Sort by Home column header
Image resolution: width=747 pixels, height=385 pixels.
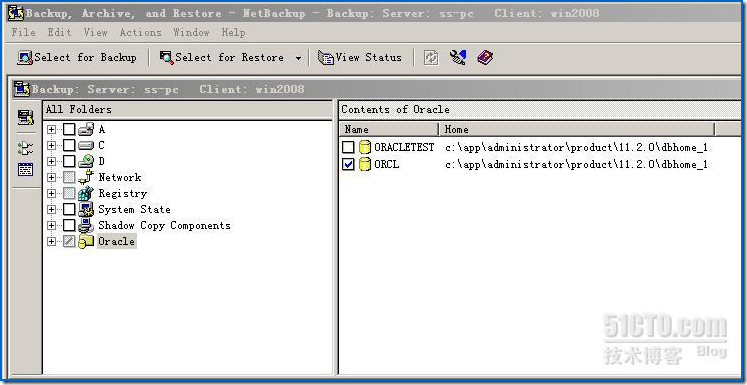point(576,129)
